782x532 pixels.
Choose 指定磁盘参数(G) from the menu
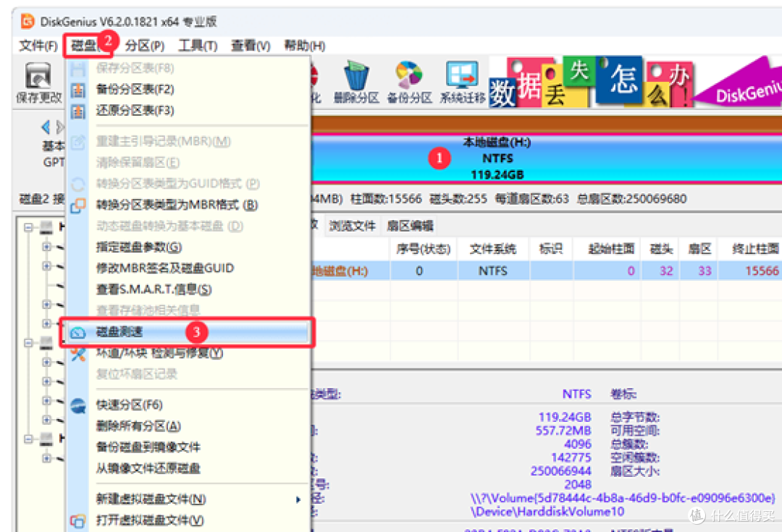pos(138,248)
